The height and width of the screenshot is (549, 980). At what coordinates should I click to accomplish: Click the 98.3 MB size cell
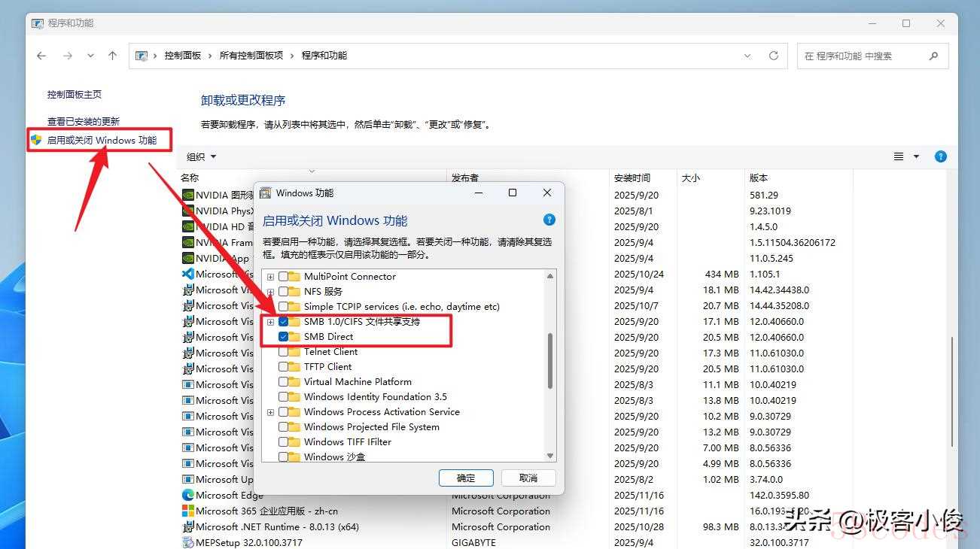pos(722,526)
